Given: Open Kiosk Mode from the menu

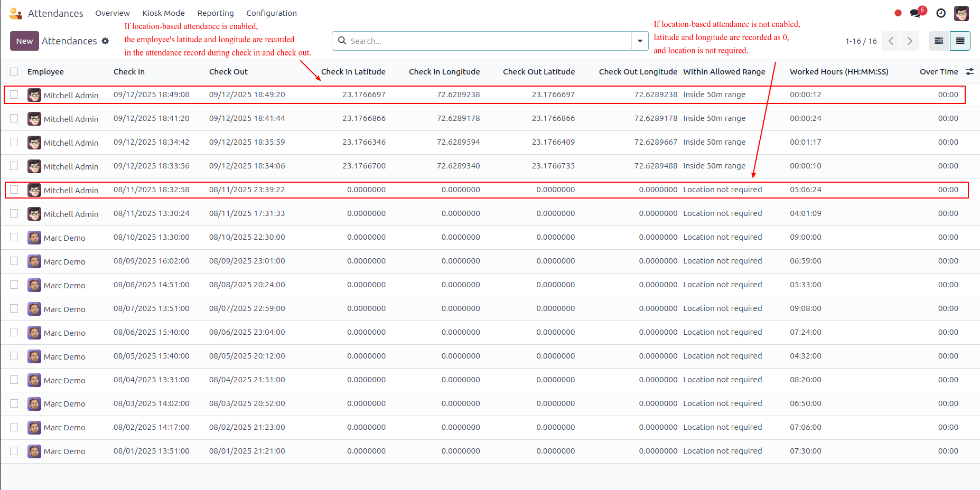Looking at the screenshot, I should [x=163, y=13].
